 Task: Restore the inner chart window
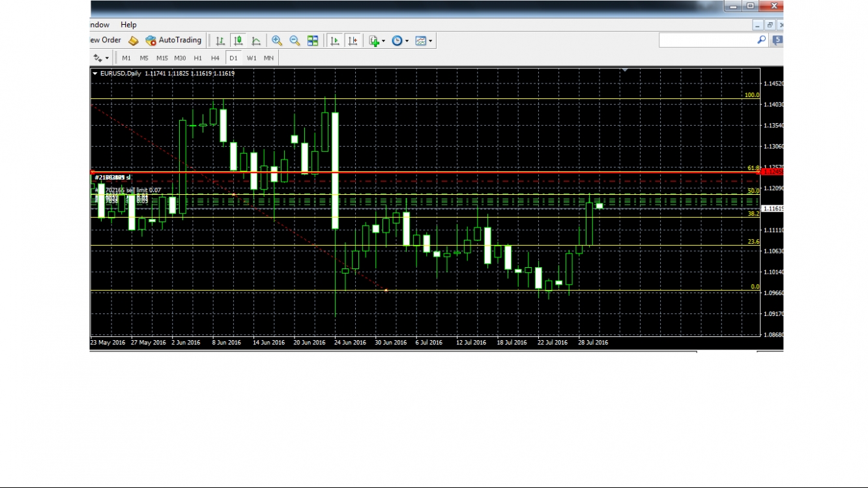tap(770, 25)
